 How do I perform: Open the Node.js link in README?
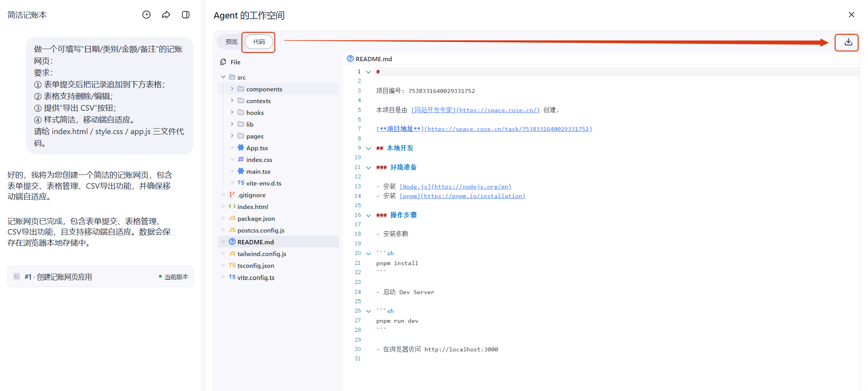click(455, 187)
